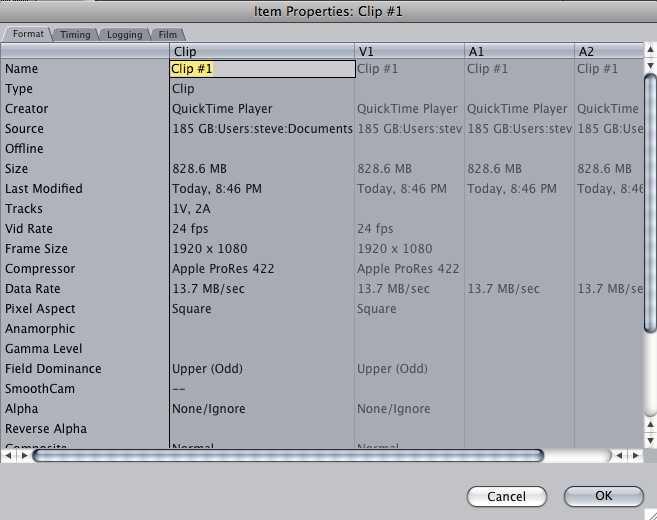Confirm with the OK button
This screenshot has height=520, width=657.
603,496
